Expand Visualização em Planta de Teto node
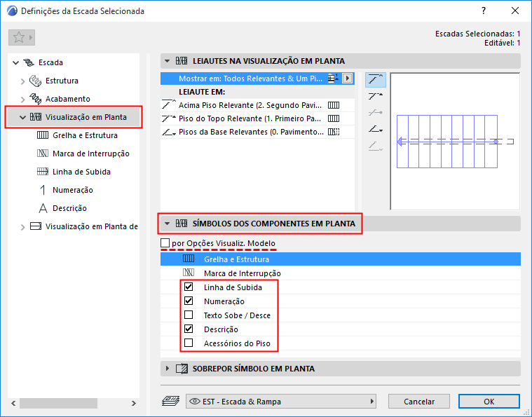 coord(22,227)
